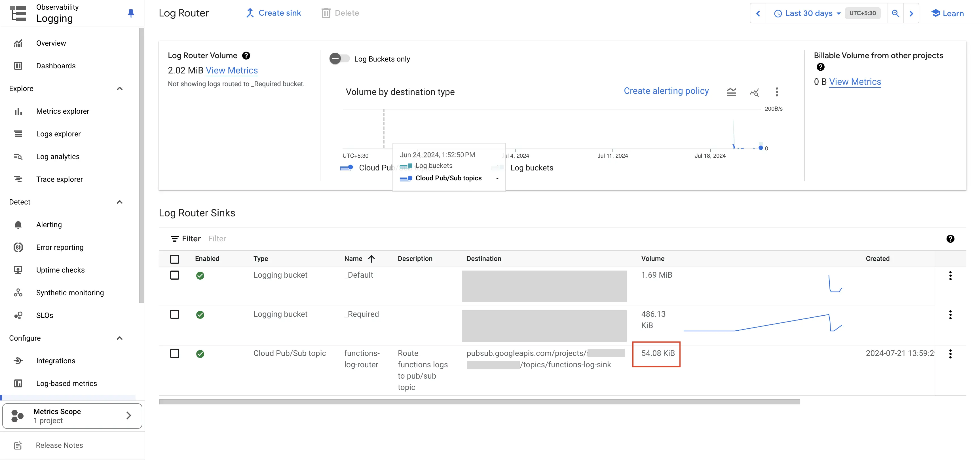Unpin Logging with the pin icon
This screenshot has height=460, width=980.
tap(131, 13)
